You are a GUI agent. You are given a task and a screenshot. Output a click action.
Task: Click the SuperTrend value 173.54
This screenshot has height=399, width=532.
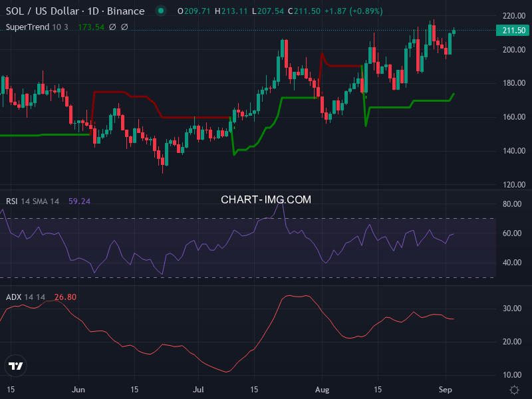pos(91,27)
